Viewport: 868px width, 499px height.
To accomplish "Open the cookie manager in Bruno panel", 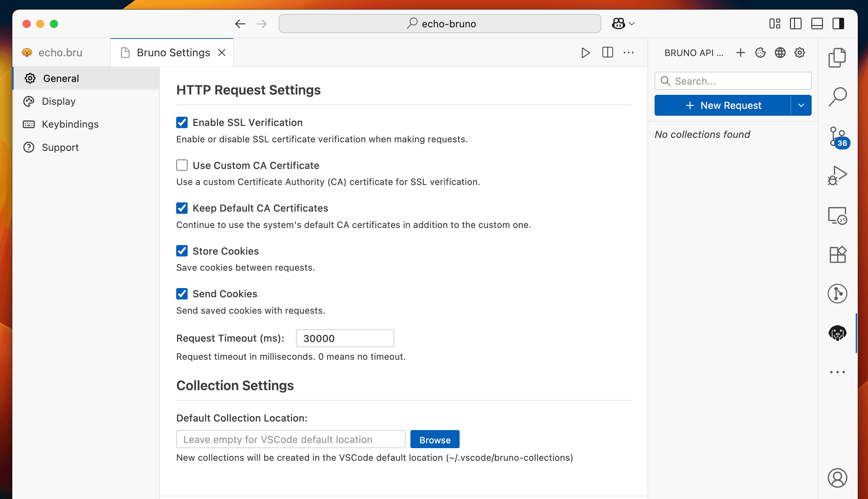I will click(x=760, y=53).
